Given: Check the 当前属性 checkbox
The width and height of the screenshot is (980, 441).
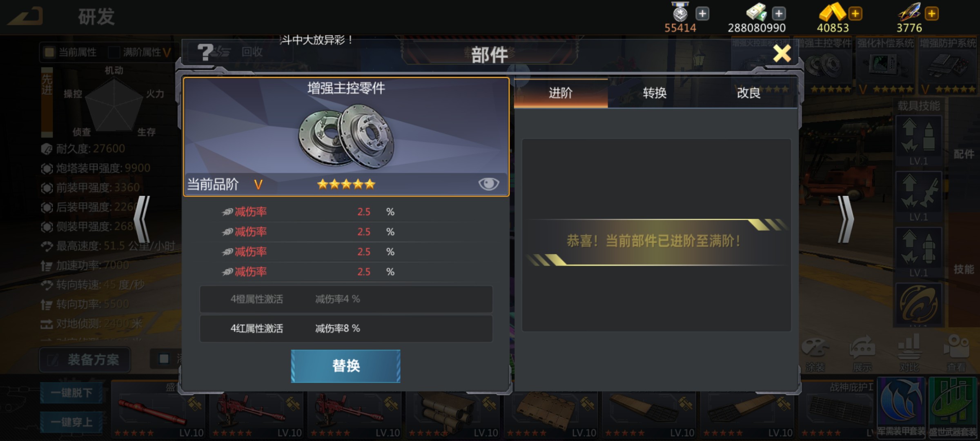Looking at the screenshot, I should pyautogui.click(x=49, y=52).
